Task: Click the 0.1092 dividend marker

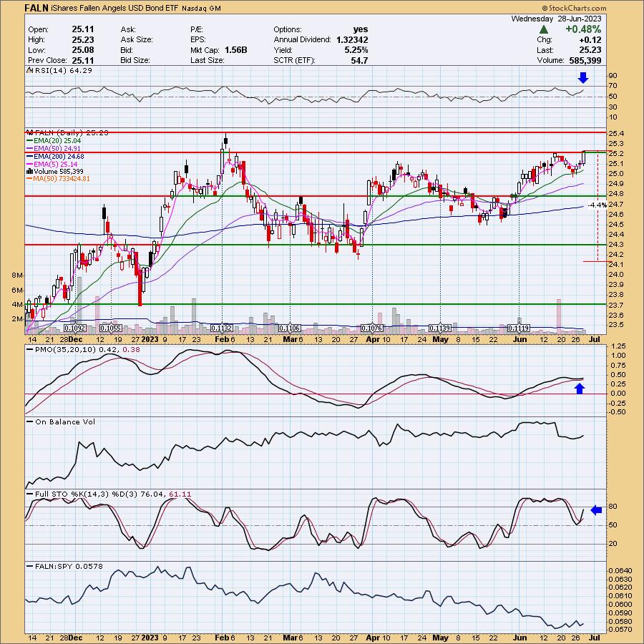Action: point(75,328)
